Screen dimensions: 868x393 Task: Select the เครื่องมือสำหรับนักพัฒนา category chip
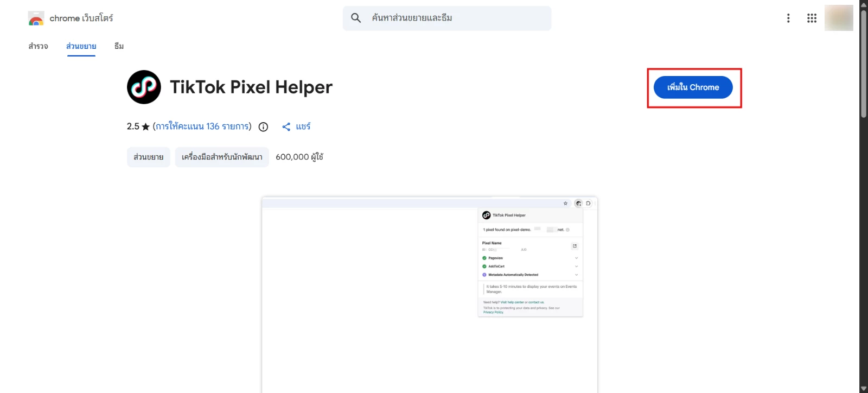[222, 157]
